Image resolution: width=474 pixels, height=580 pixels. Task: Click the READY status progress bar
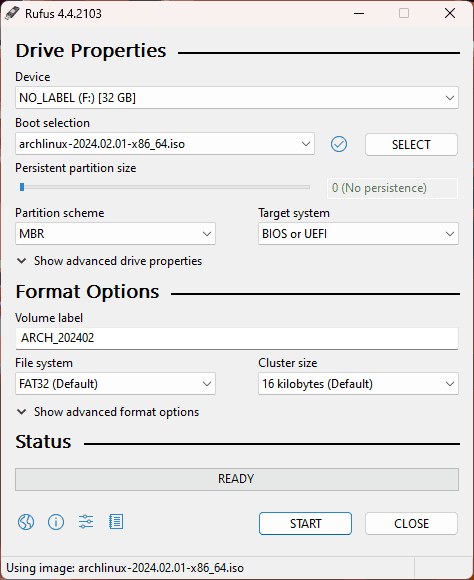click(237, 479)
